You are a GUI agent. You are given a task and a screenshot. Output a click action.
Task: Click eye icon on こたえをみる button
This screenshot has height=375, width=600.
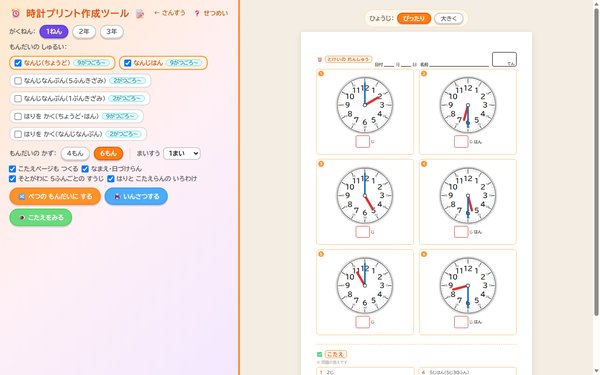[22, 218]
